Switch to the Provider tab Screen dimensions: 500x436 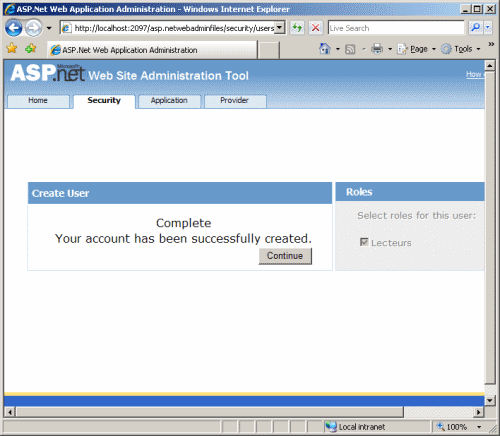click(x=235, y=101)
